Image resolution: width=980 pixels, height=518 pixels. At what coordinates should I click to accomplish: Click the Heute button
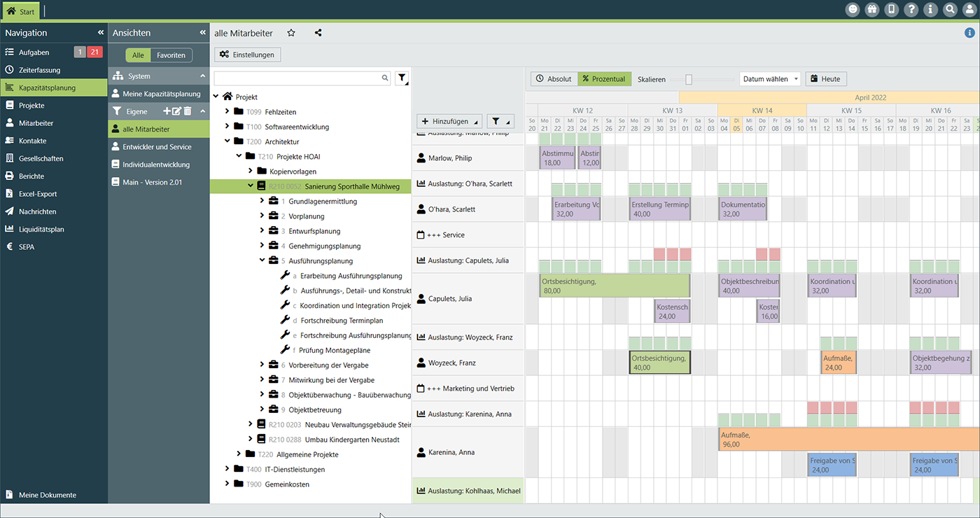[x=825, y=79]
